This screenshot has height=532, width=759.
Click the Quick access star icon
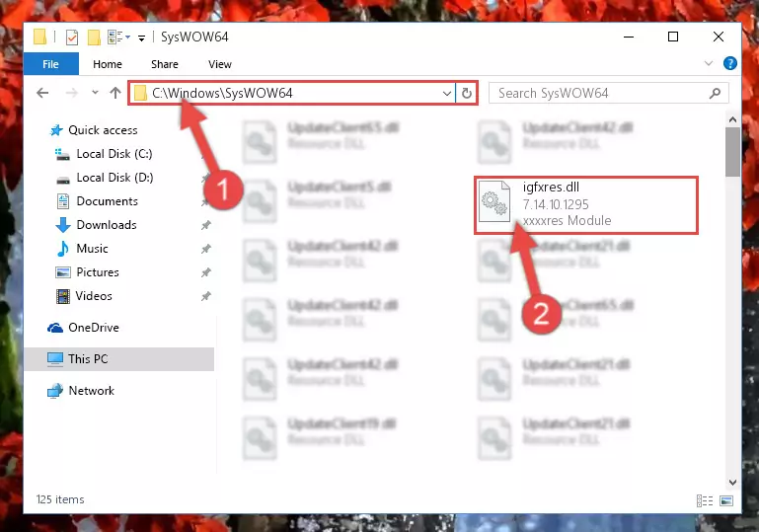tap(56, 130)
